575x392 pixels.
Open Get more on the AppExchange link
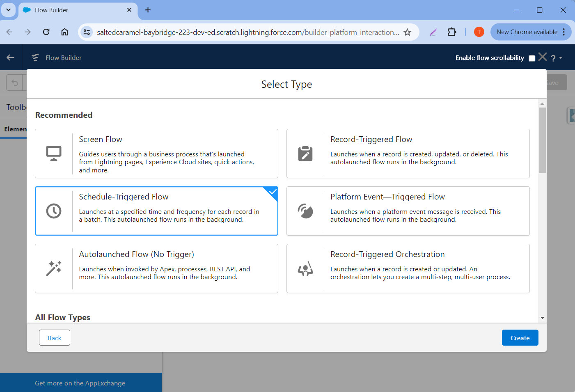[80, 383]
